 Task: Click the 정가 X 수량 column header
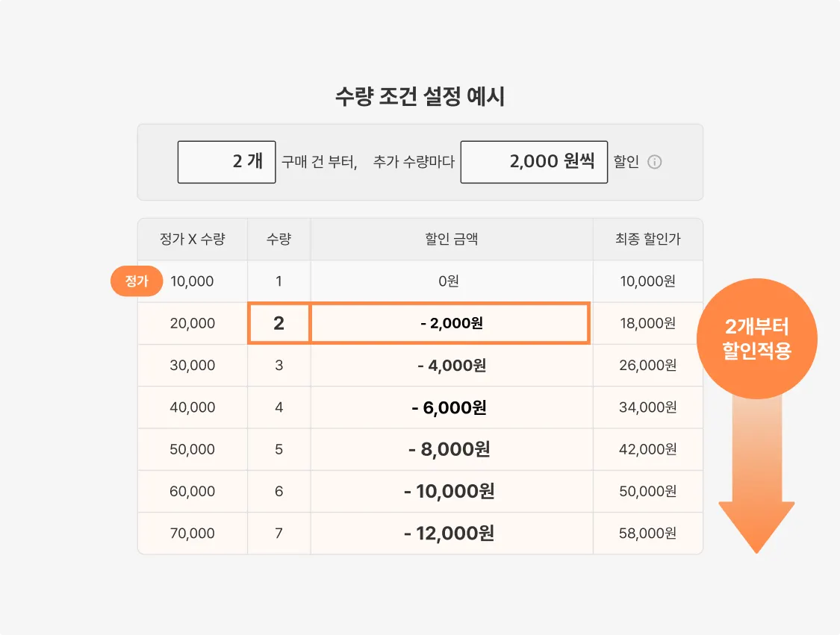click(x=193, y=239)
